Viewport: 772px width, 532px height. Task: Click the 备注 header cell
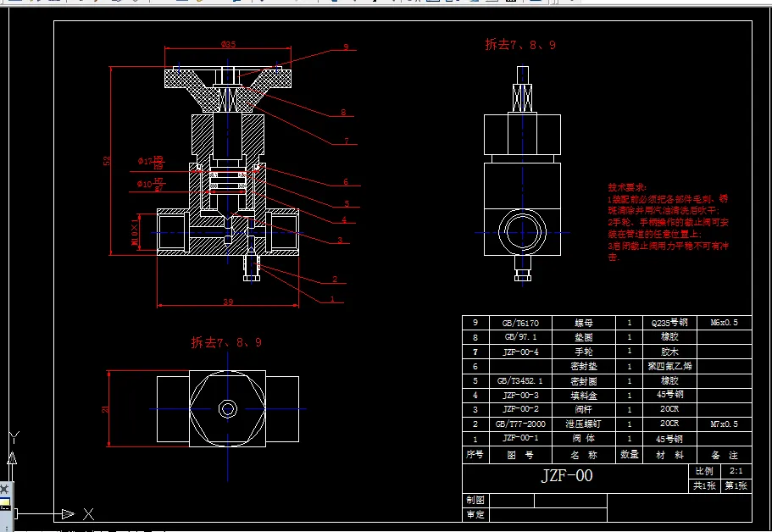725,455
